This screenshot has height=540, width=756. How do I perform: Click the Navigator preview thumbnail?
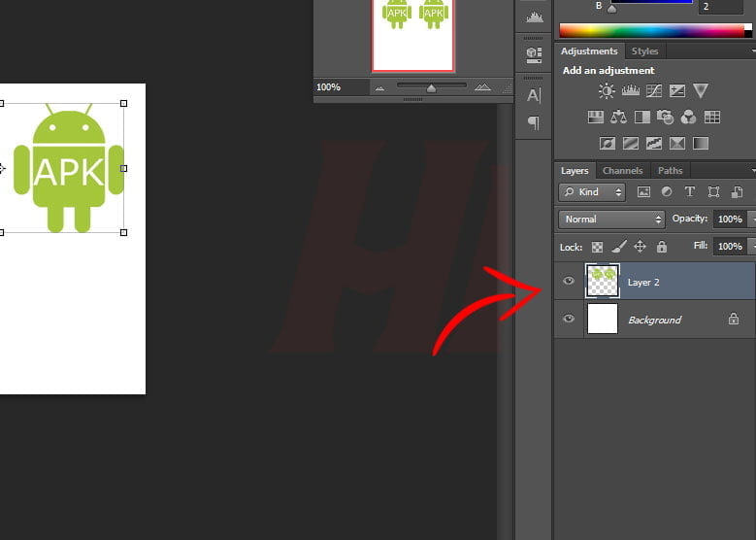click(x=412, y=35)
